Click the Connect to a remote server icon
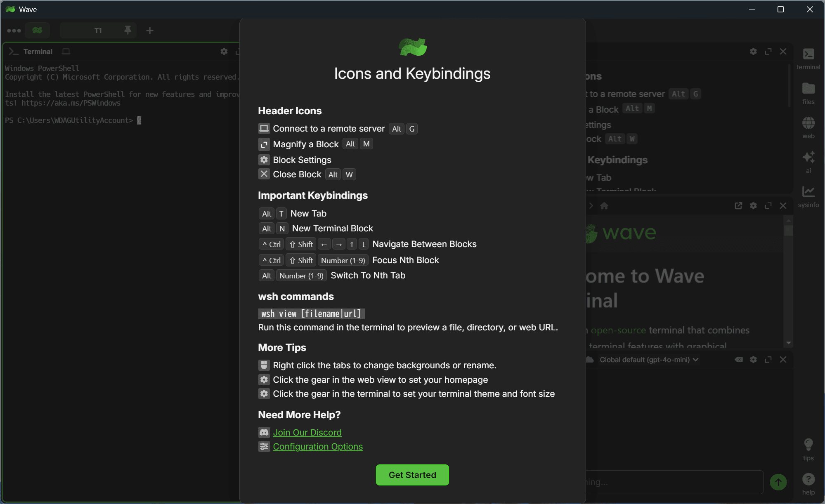Image resolution: width=825 pixels, height=504 pixels. (x=264, y=128)
